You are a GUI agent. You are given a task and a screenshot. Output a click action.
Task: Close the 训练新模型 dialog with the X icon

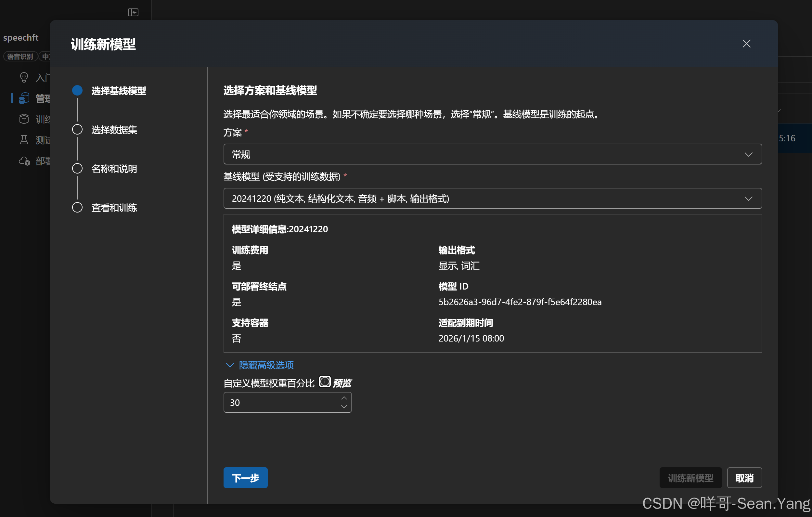coord(747,44)
